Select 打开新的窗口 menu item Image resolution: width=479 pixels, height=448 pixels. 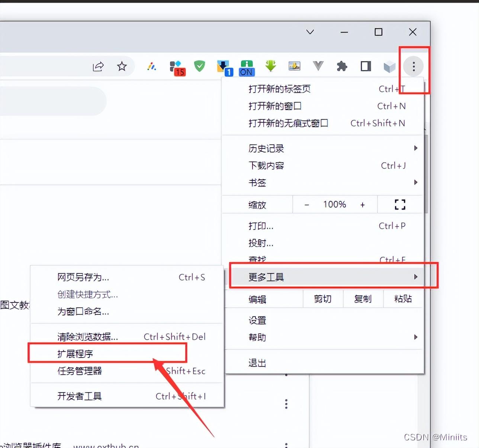click(323, 106)
